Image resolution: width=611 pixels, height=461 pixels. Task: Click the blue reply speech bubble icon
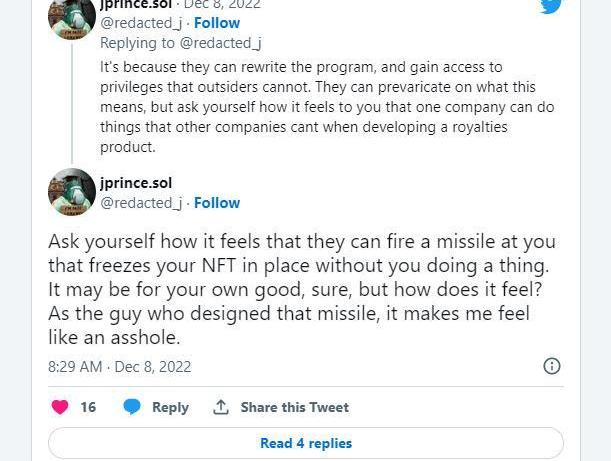coord(132,407)
